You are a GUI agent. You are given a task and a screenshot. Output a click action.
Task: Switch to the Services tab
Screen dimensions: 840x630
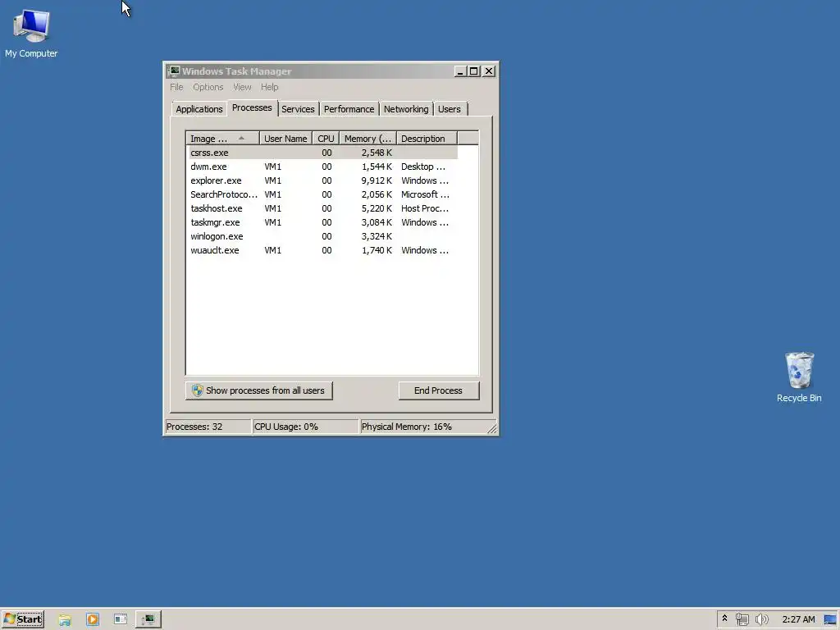click(298, 109)
